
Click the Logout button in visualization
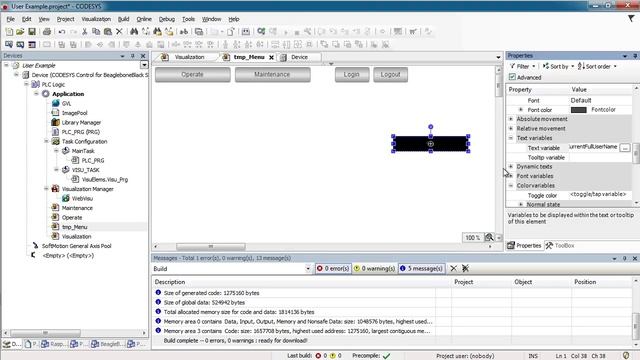(390, 75)
